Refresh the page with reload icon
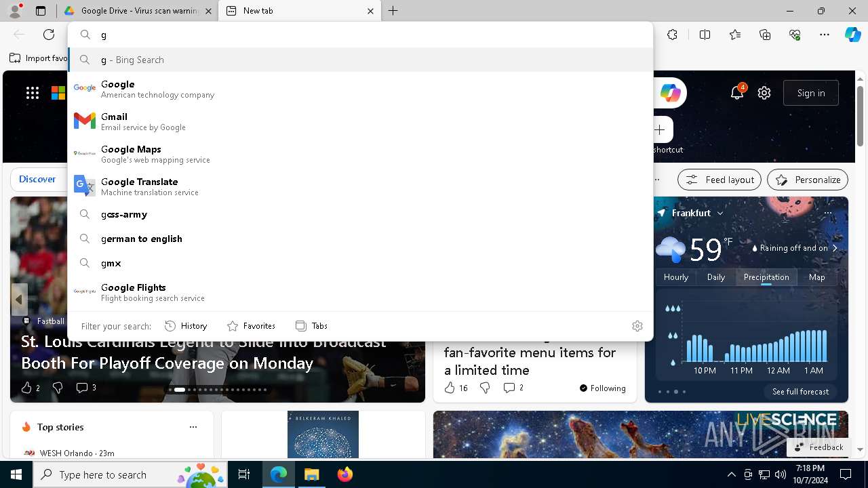 coord(49,35)
